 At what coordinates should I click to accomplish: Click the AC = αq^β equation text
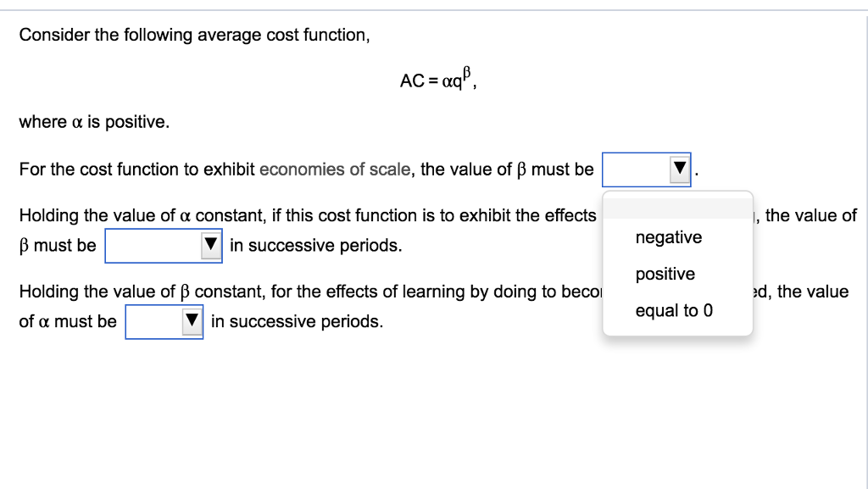pos(436,79)
